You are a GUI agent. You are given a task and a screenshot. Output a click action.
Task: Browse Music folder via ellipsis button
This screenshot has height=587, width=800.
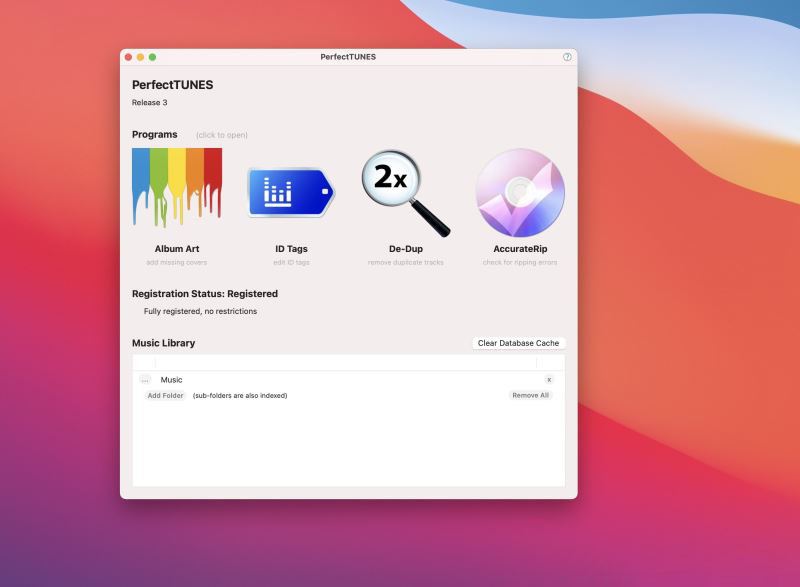point(145,380)
